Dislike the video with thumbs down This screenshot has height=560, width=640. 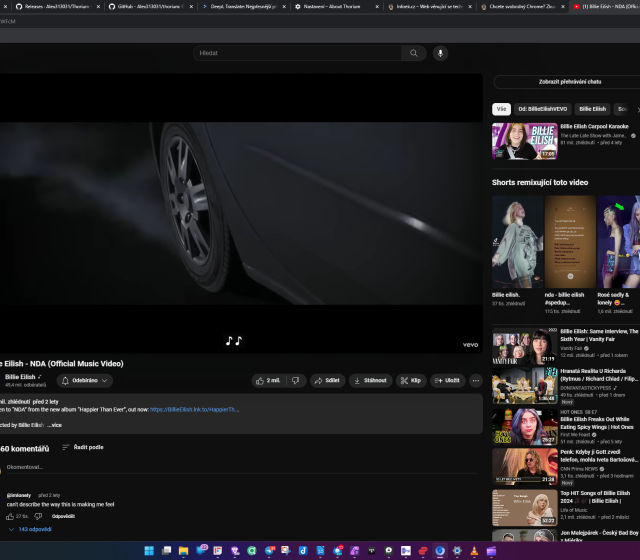click(295, 380)
